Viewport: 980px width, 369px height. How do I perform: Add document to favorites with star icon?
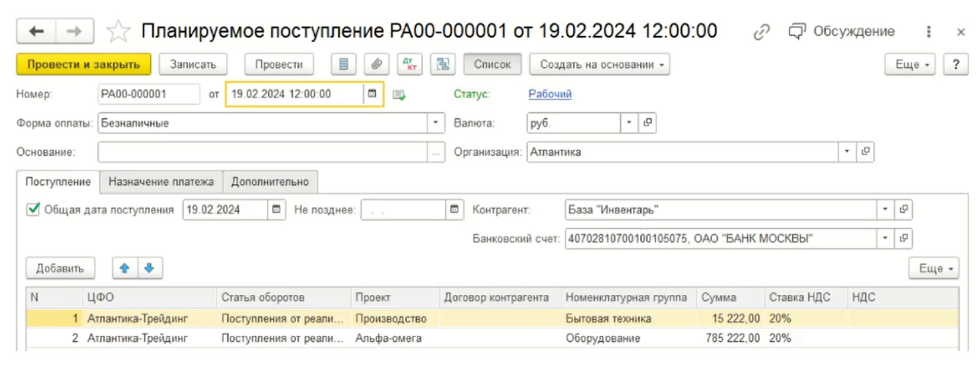[x=118, y=31]
